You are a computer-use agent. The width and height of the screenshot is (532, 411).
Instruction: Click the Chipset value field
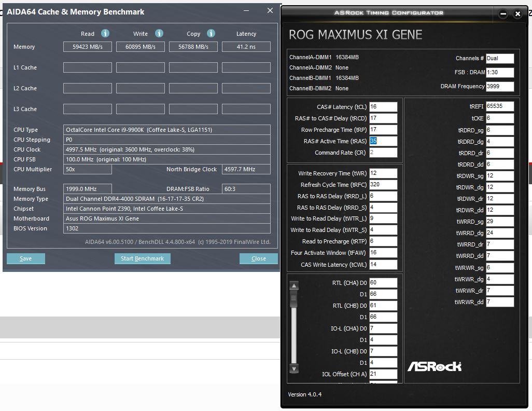[167, 209]
